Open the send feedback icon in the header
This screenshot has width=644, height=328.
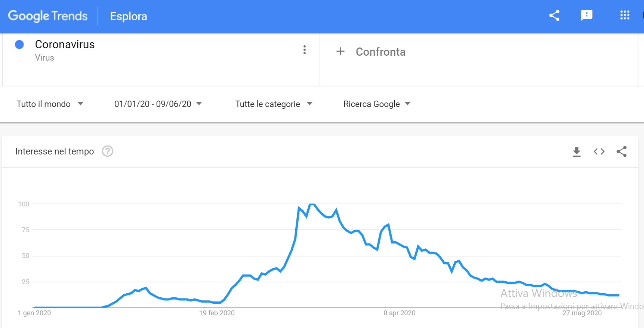pyautogui.click(x=587, y=15)
